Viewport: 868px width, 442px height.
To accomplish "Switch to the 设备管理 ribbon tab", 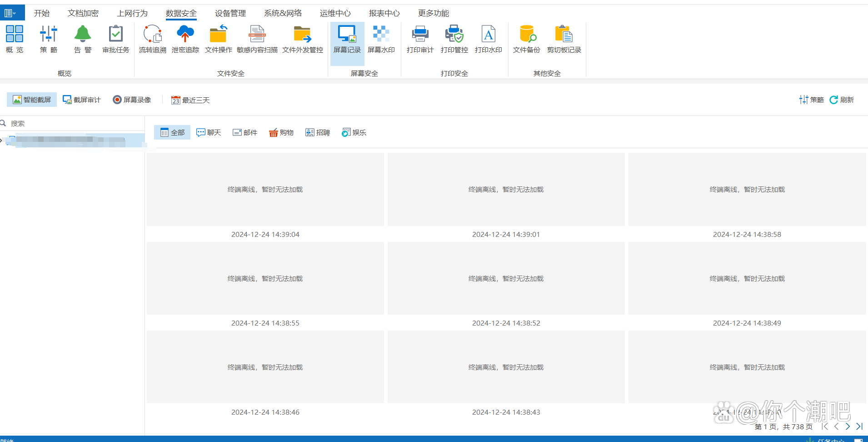I will pyautogui.click(x=230, y=13).
